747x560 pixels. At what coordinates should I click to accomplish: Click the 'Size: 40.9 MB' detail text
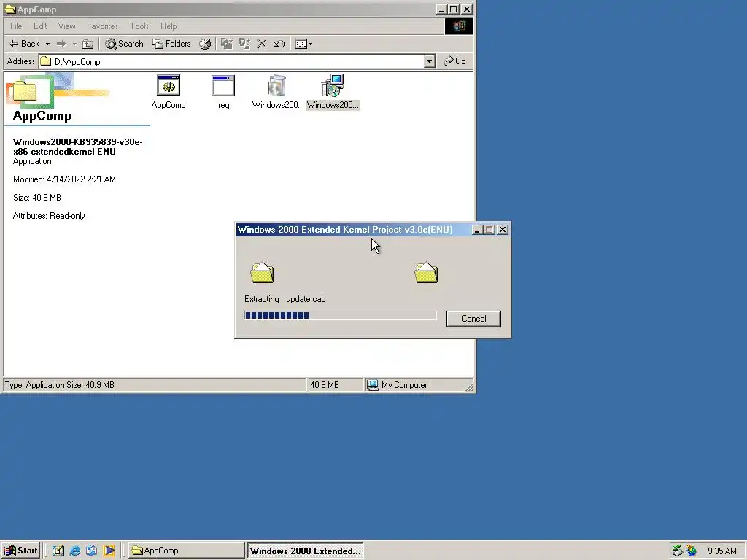[x=37, y=198]
